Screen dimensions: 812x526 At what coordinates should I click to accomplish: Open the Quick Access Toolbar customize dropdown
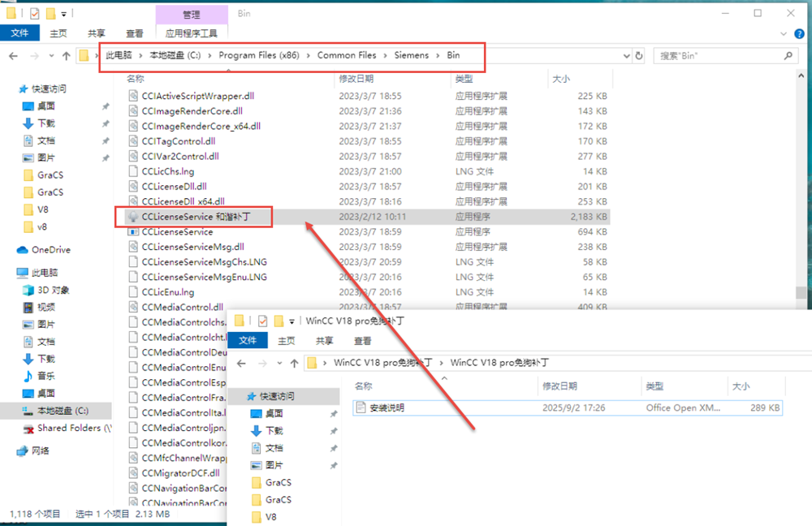[64, 14]
